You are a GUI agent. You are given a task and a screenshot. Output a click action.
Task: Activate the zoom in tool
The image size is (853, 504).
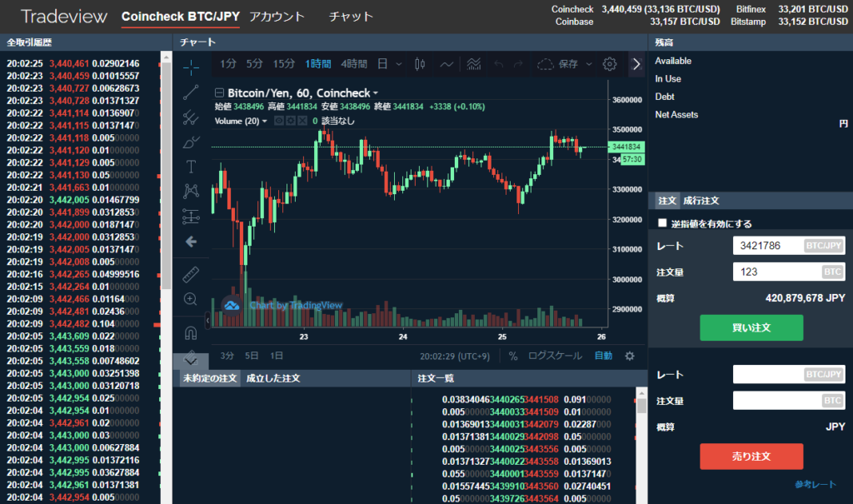click(191, 299)
